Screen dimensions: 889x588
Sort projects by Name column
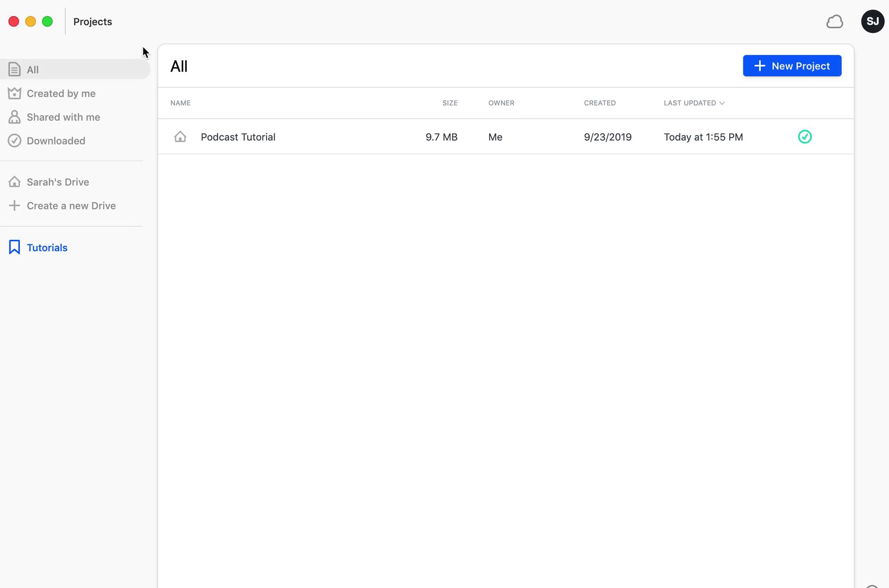click(x=181, y=102)
